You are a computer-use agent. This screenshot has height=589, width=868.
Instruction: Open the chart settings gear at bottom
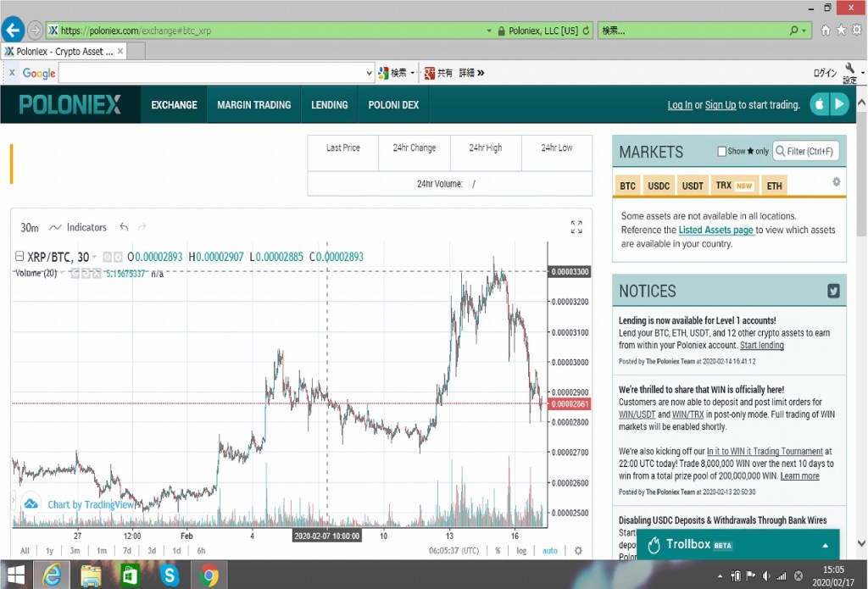click(578, 551)
